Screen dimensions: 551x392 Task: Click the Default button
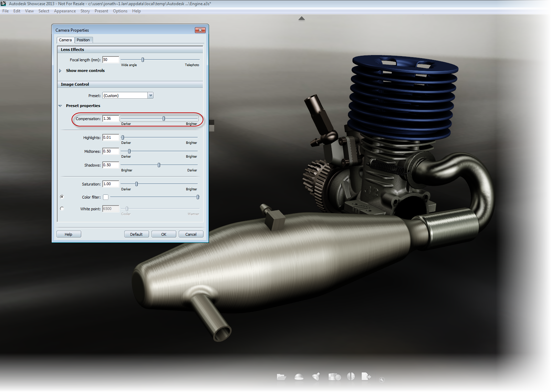click(x=136, y=234)
